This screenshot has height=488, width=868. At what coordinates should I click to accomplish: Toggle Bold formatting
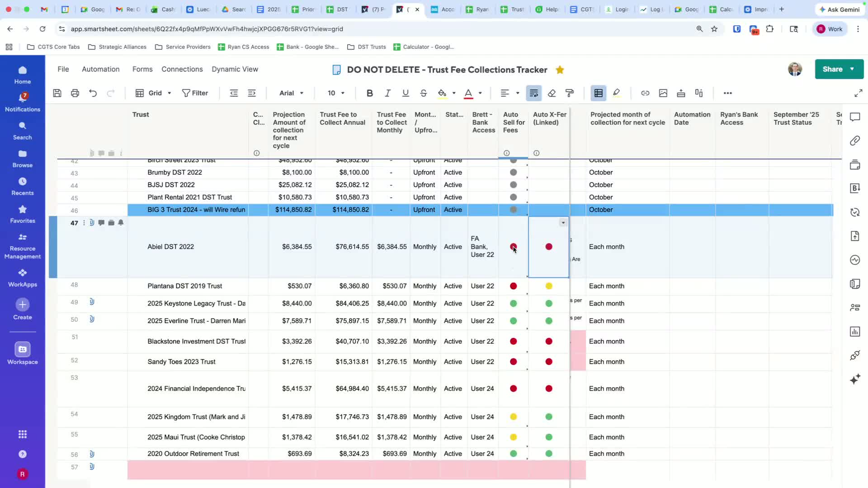(x=369, y=93)
